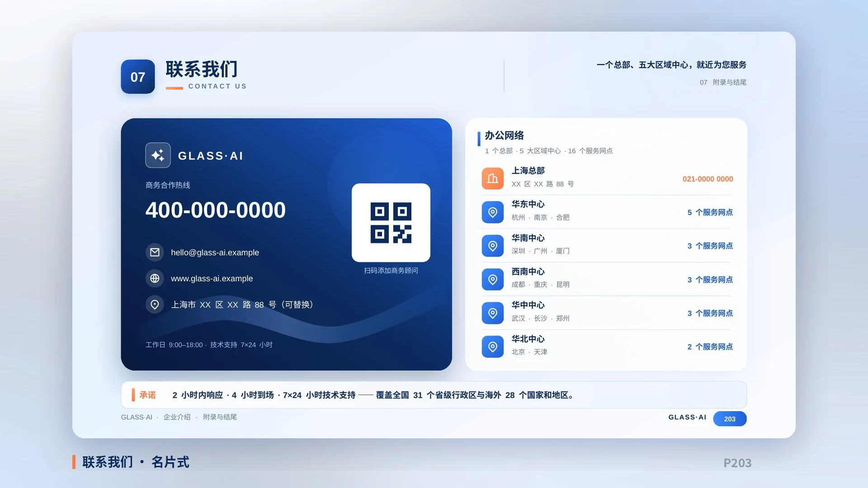Viewport: 868px width, 488px height.
Task: Click the orange building icon for 上海总部
Action: (493, 178)
